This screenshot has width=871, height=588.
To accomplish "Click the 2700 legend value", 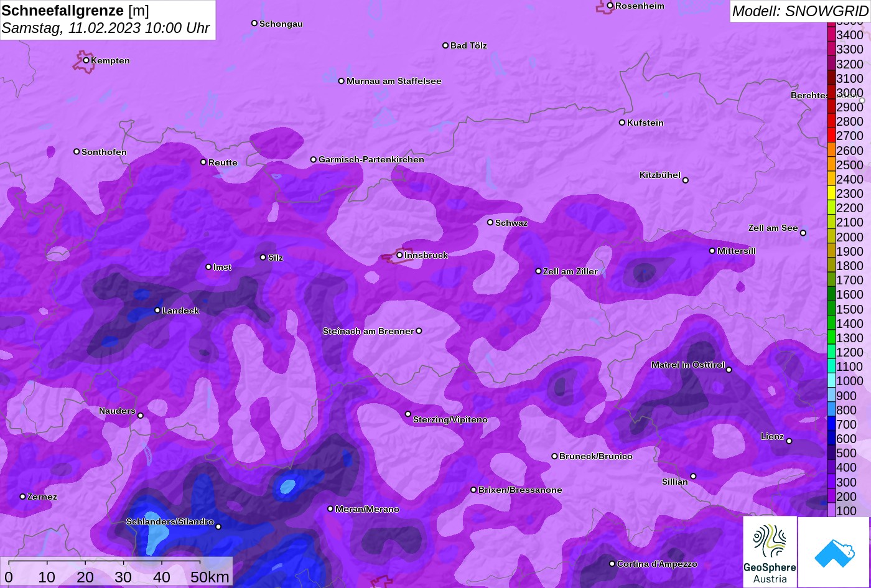I will [850, 136].
